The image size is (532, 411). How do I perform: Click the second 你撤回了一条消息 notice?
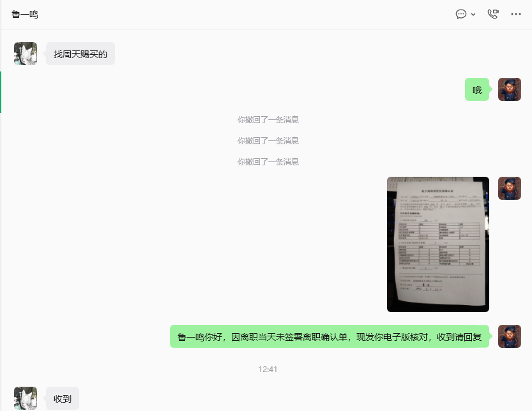coord(268,141)
